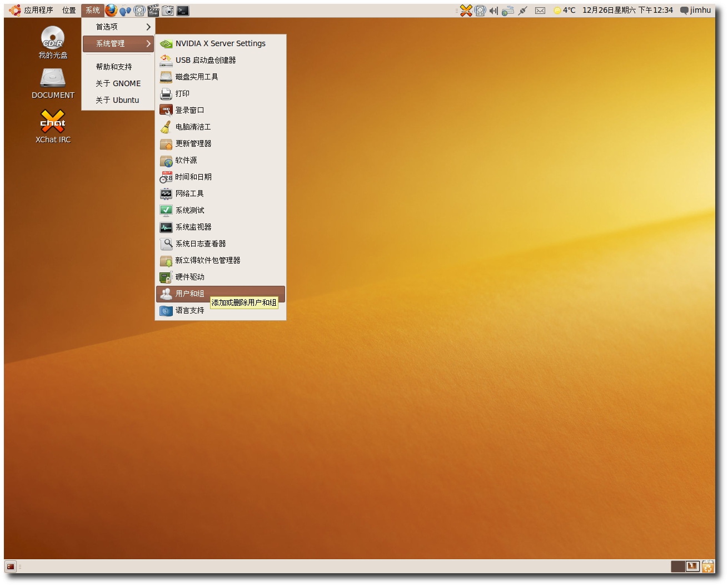728x586 pixels.
Task: Open the jimhu user status menu
Action: (696, 11)
